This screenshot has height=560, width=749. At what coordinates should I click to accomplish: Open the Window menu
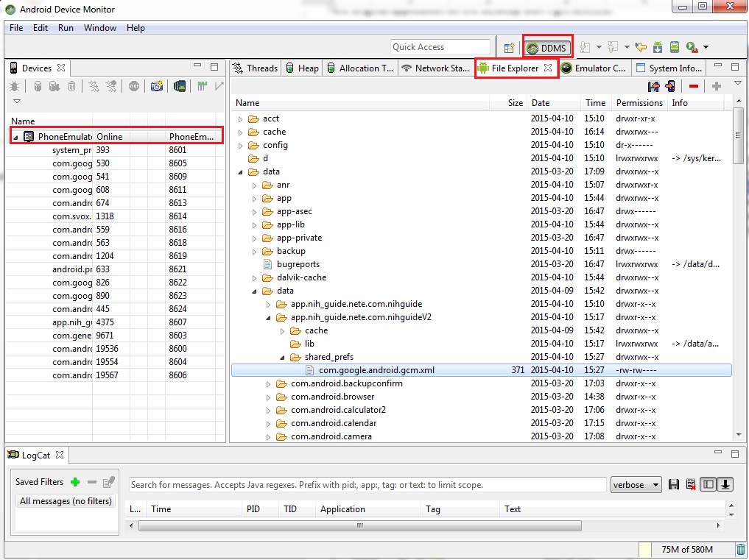[x=99, y=28]
